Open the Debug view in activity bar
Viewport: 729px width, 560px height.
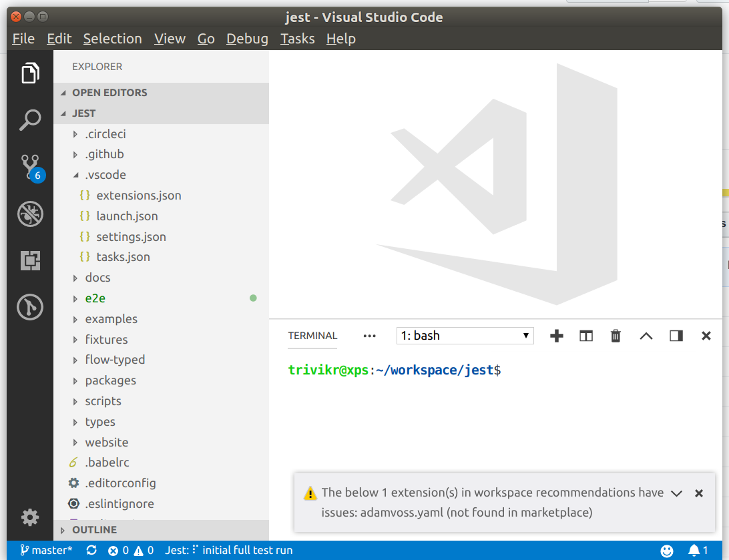30,214
